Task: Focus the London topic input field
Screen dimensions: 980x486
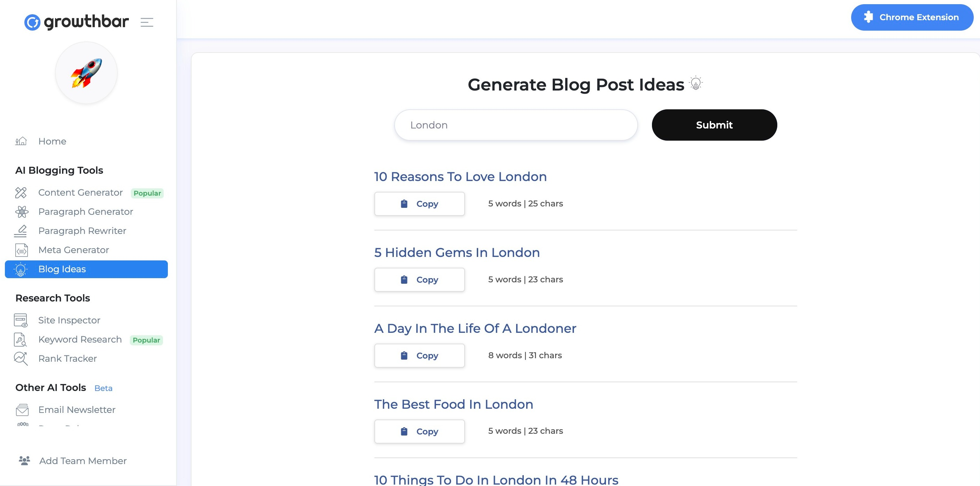Action: [516, 125]
